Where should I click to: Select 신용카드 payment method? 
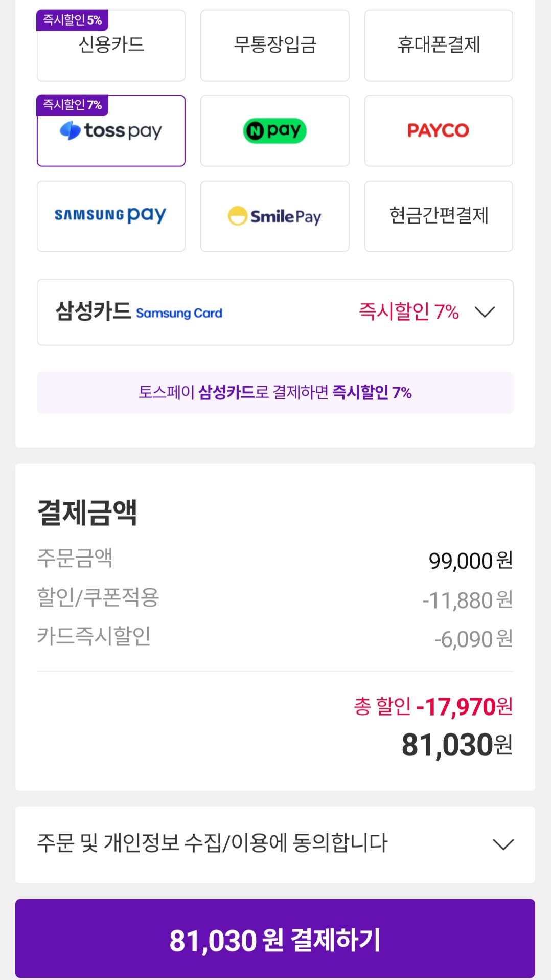tap(111, 46)
